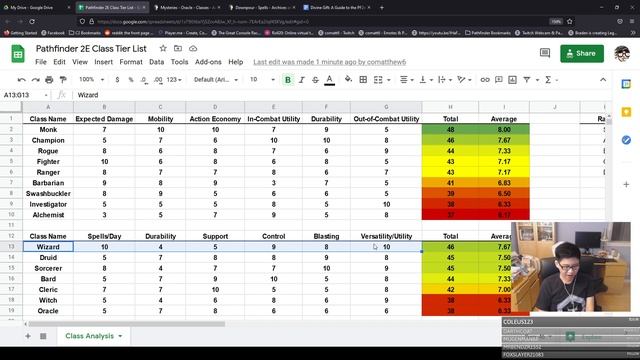The height and width of the screenshot is (360, 640).
Task: Insert a link from toolbar
Action: pos(484,80)
